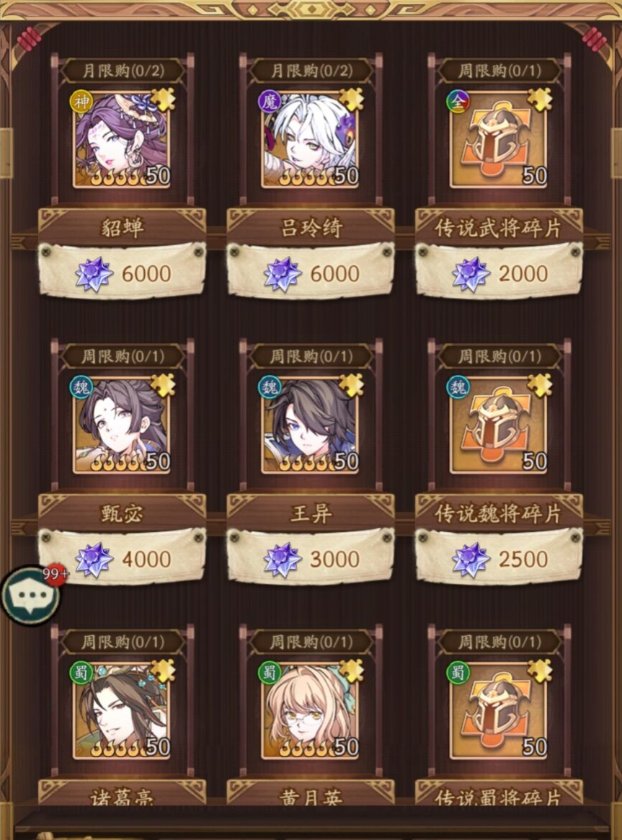Open the chat bubble icon with 99+ badge
This screenshot has width=622, height=840.
point(30,596)
